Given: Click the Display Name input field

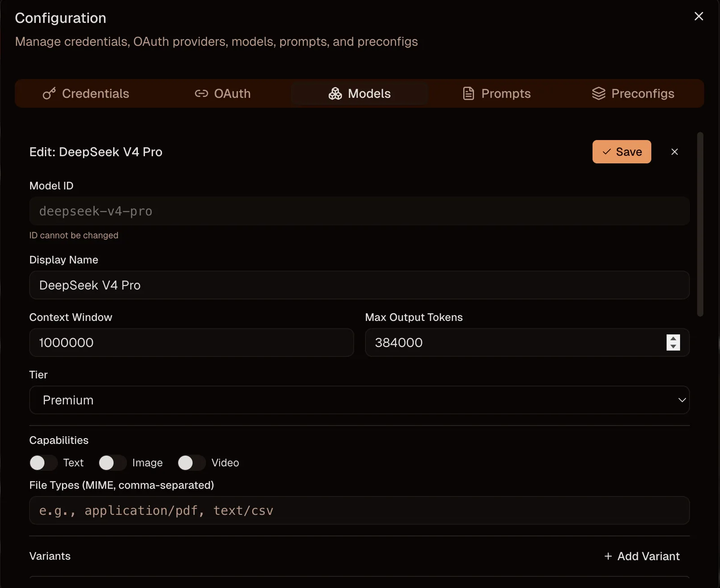Looking at the screenshot, I should (x=359, y=285).
